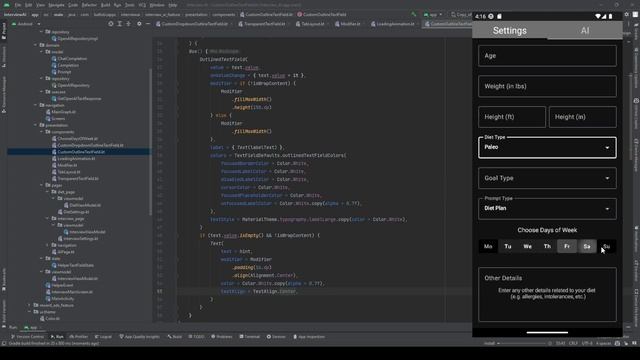This screenshot has width=640, height=360.
Task: Collapse the domain folder in project tree
Action: click(x=36, y=45)
